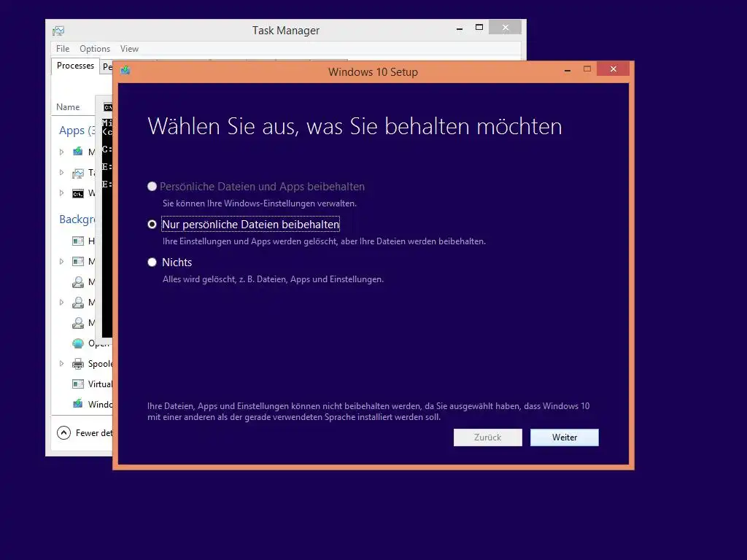Click the user icon in expandable M row
747x560 pixels.
coord(77,303)
